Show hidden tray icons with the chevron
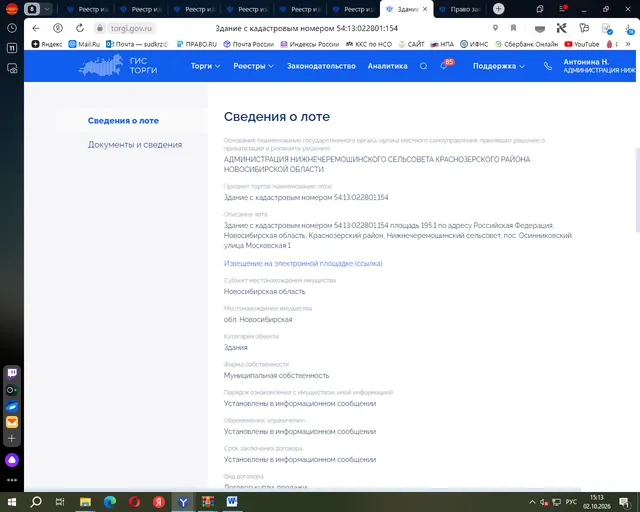Screen dimensions: 640x512 point(532,502)
